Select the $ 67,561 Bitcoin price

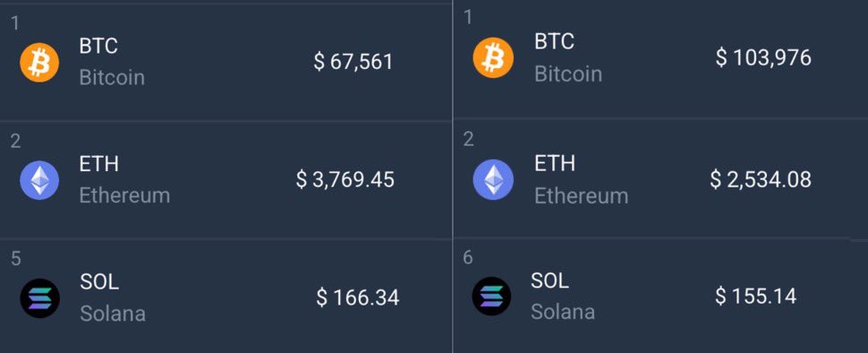[x=353, y=62]
